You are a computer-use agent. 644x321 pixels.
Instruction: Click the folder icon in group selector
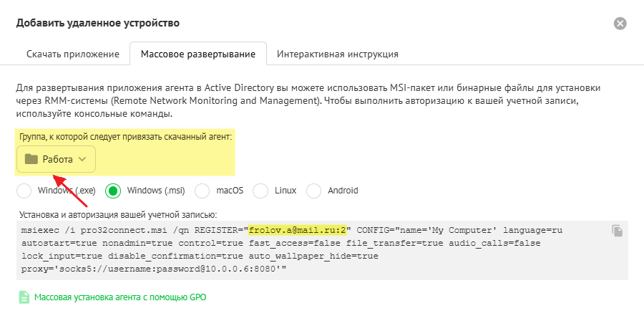(x=31, y=159)
